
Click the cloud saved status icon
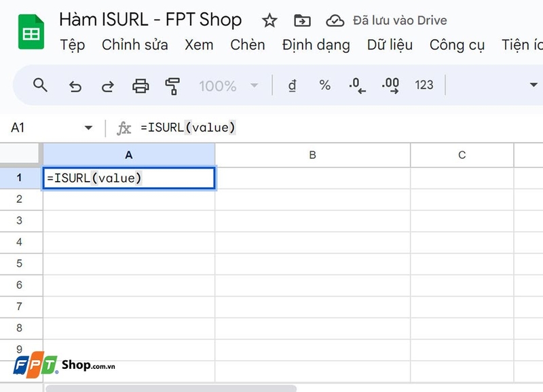(335, 20)
